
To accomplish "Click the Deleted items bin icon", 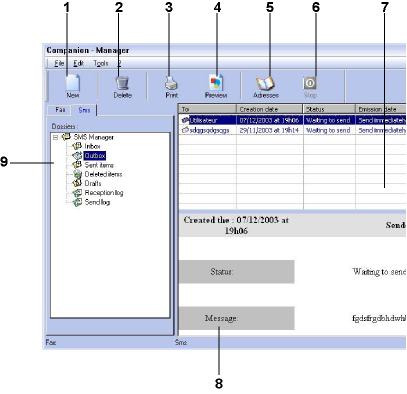I will point(77,174).
